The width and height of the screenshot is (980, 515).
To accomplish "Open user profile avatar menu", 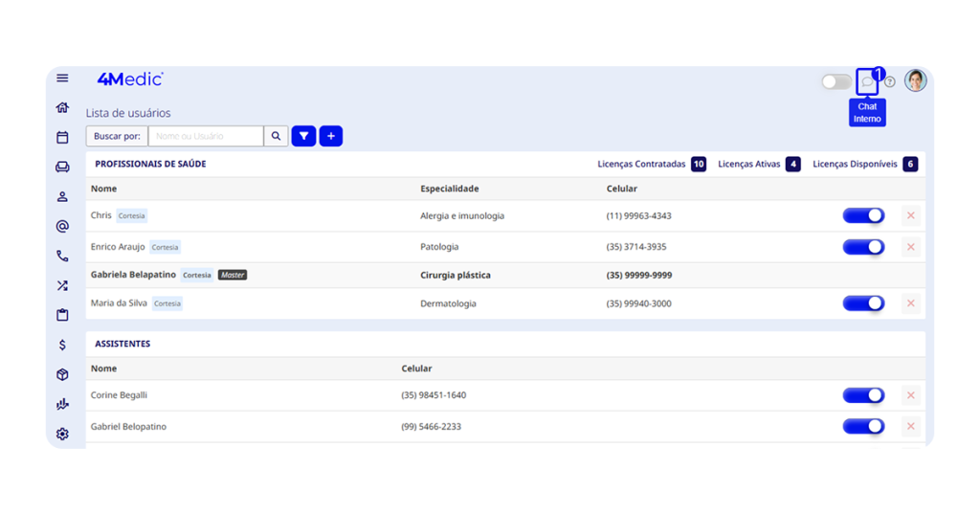I will pyautogui.click(x=916, y=80).
